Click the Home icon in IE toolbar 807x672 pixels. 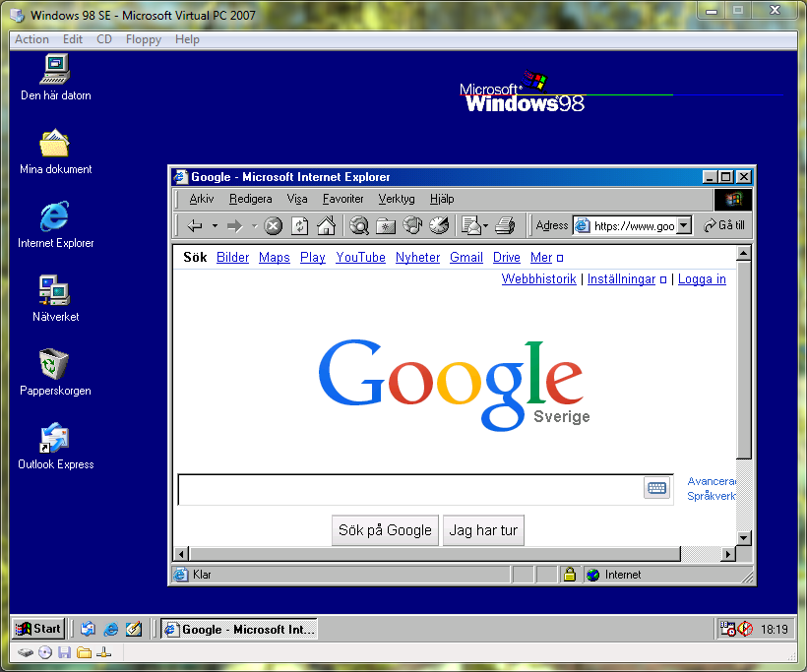pos(327,226)
